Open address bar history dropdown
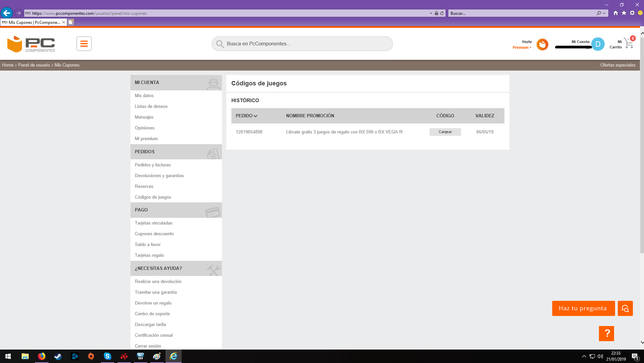644x363 pixels. click(x=431, y=13)
